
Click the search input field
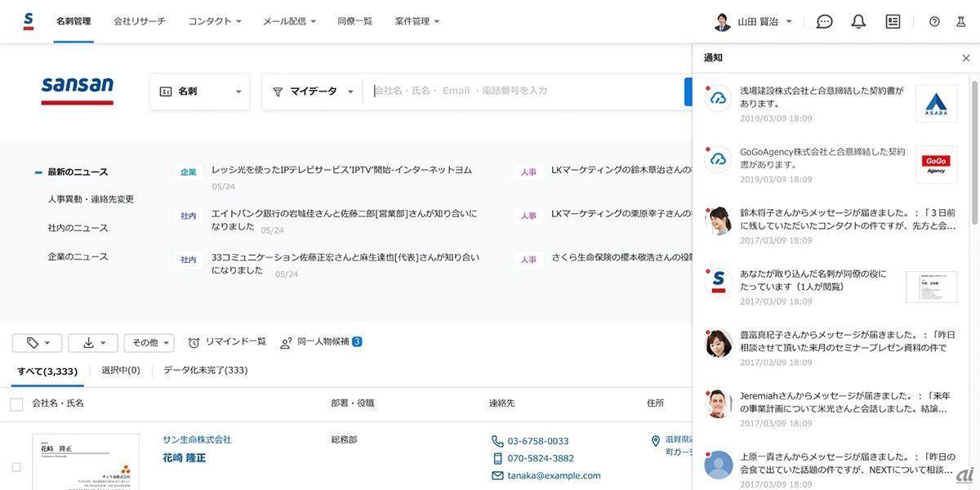point(523,91)
